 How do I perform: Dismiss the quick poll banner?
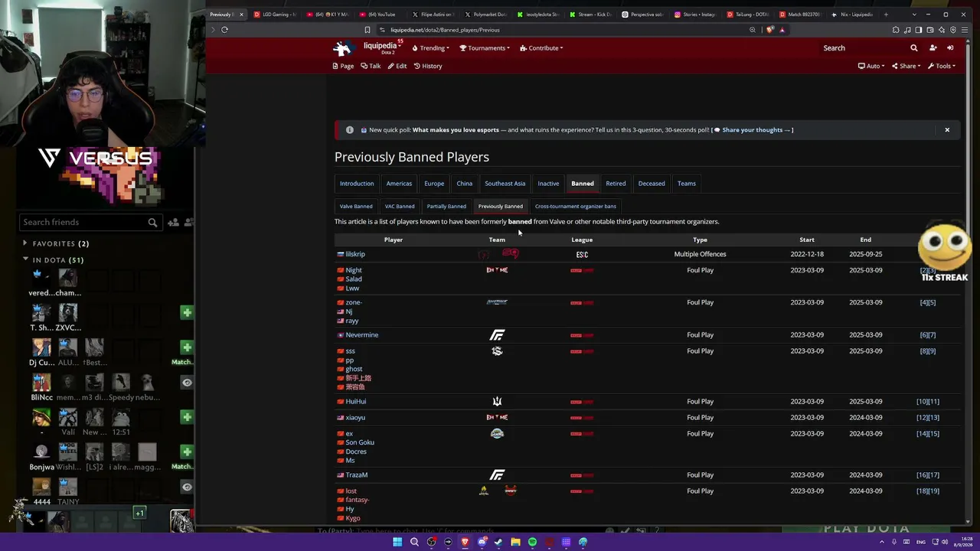[947, 130]
